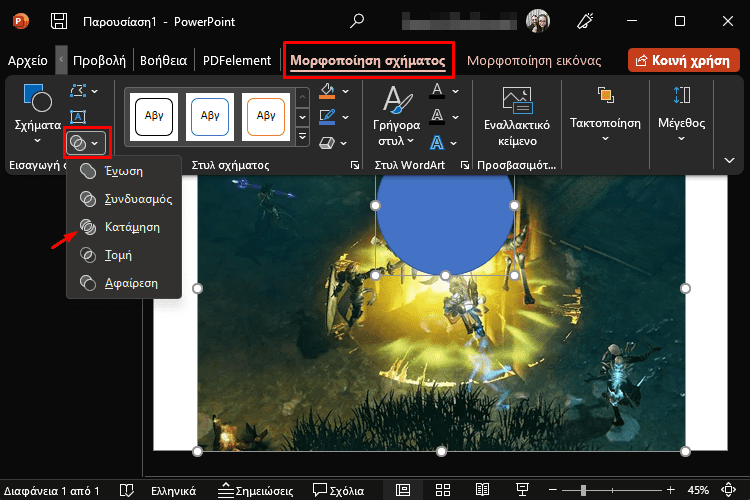Open the text outline dropdown arrow
The width and height of the screenshot is (750, 500).
pos(455,117)
